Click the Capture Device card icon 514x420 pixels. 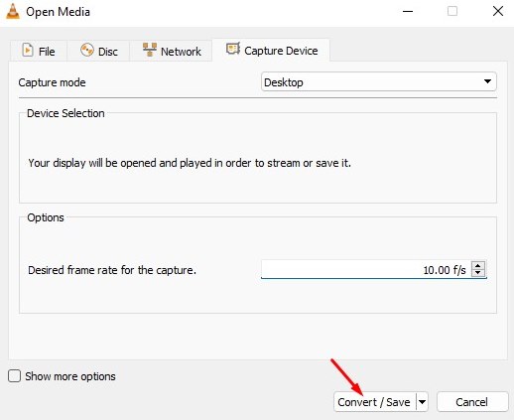(x=233, y=50)
